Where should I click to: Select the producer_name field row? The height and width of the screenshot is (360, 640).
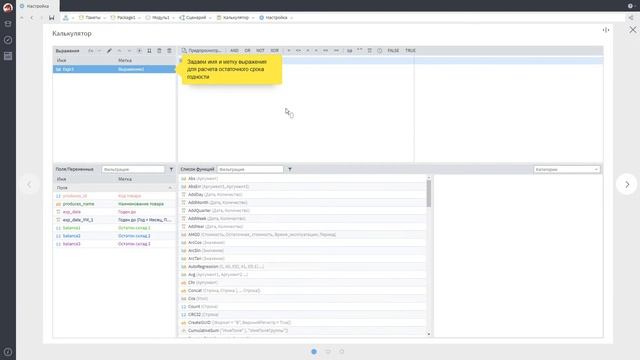114,204
